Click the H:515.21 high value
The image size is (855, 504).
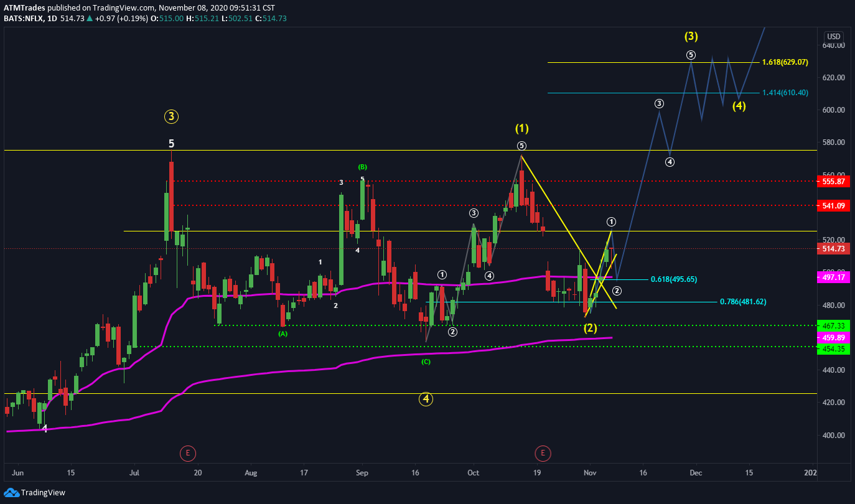(202, 19)
